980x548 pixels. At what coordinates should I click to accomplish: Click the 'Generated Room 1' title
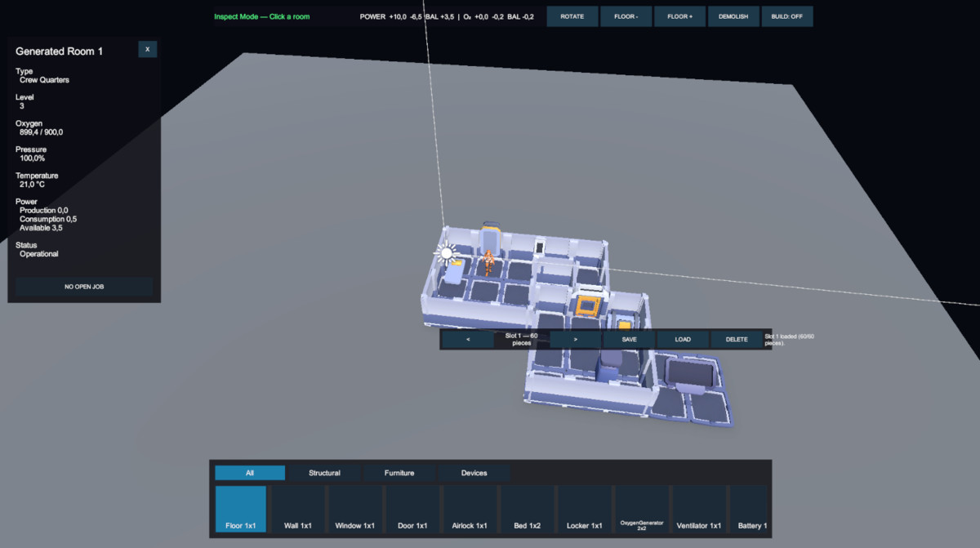pos(60,51)
